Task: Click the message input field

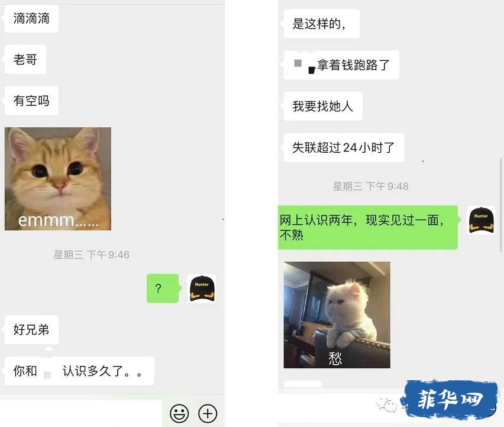Action: click(81, 413)
